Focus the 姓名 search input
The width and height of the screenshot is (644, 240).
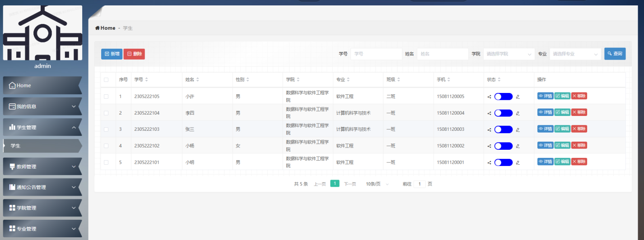(443, 54)
